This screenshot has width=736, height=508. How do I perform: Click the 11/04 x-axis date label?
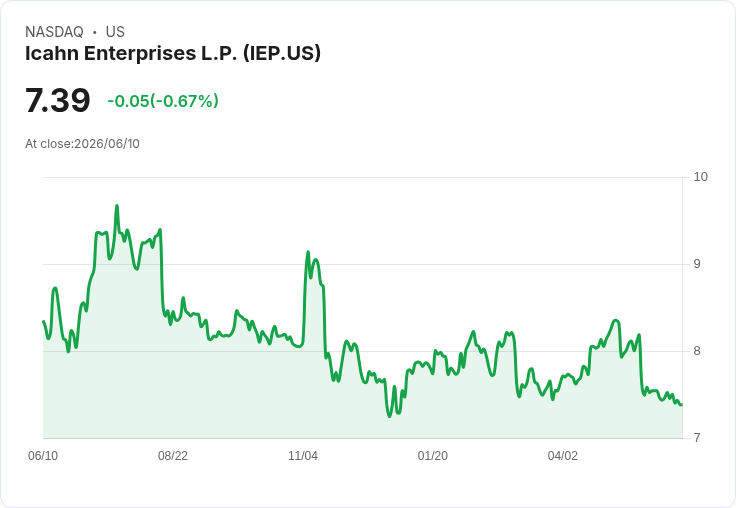[x=303, y=456]
